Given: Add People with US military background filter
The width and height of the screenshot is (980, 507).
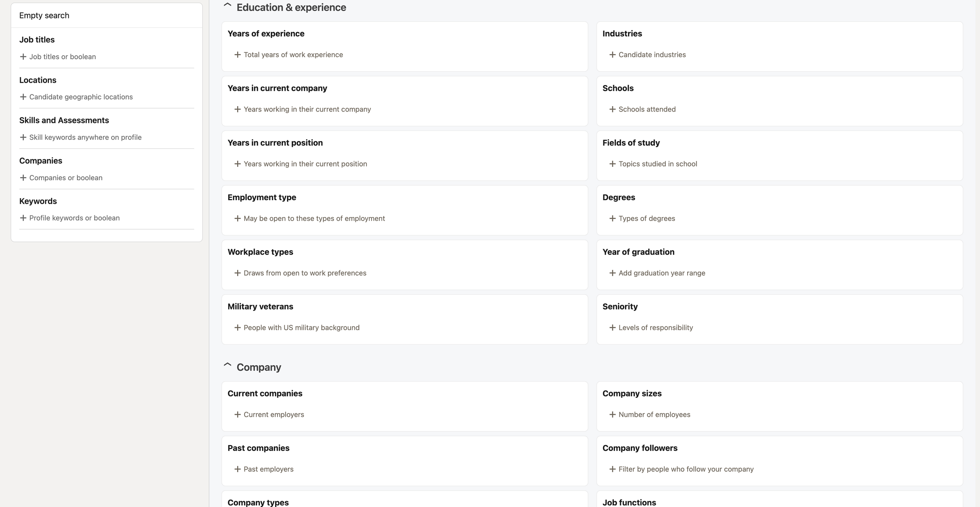Looking at the screenshot, I should pos(297,328).
